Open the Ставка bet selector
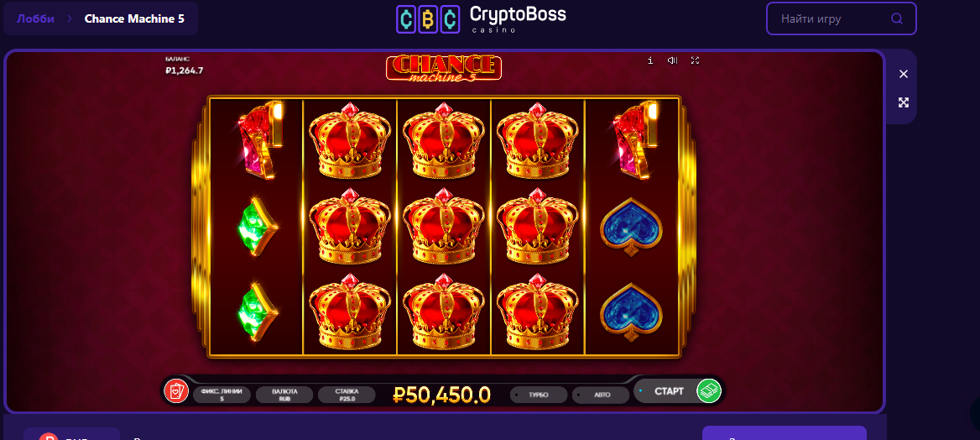The image size is (980, 440). click(347, 395)
